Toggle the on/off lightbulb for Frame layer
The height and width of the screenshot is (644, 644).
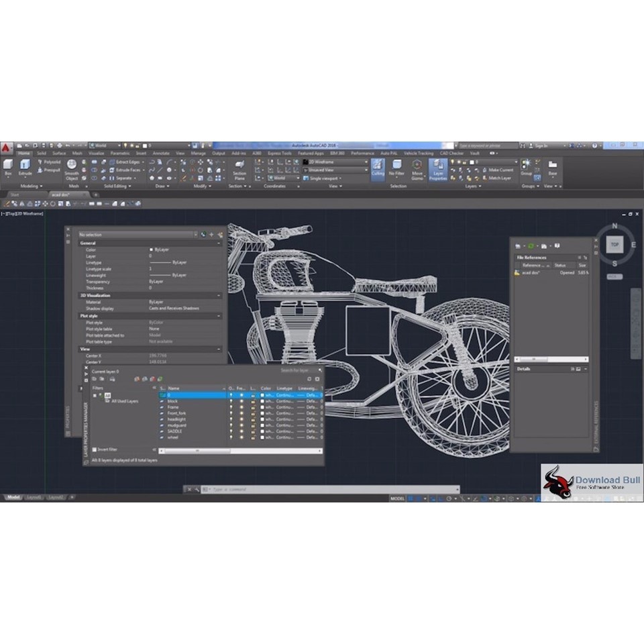pyautogui.click(x=231, y=407)
